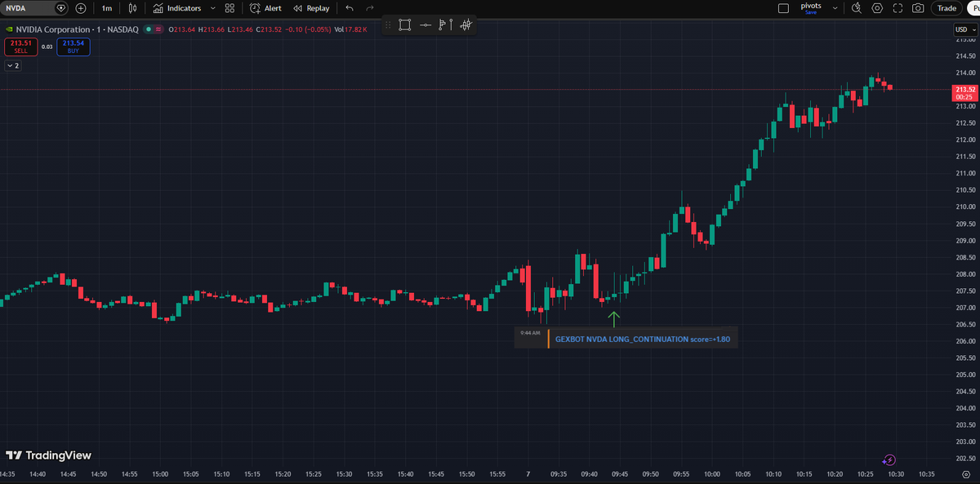Screen dimensions: 980x484
Task: Click the Vol 17.82K value
Action: pos(350,30)
